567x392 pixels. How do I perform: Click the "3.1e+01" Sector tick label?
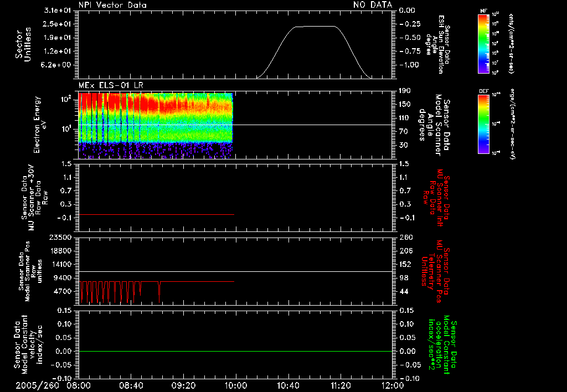(58, 11)
